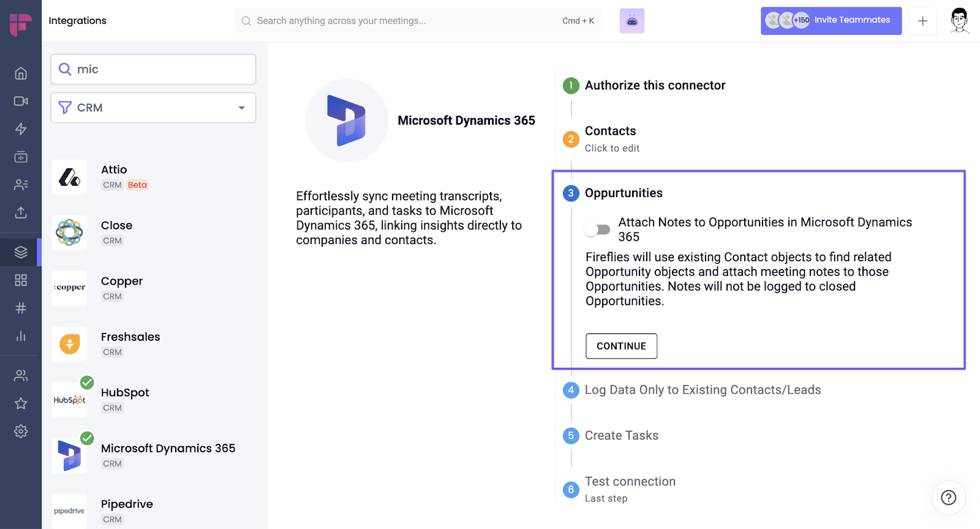Open the hashtag Topics sidebar icon
The height and width of the screenshot is (529, 980).
tap(21, 308)
